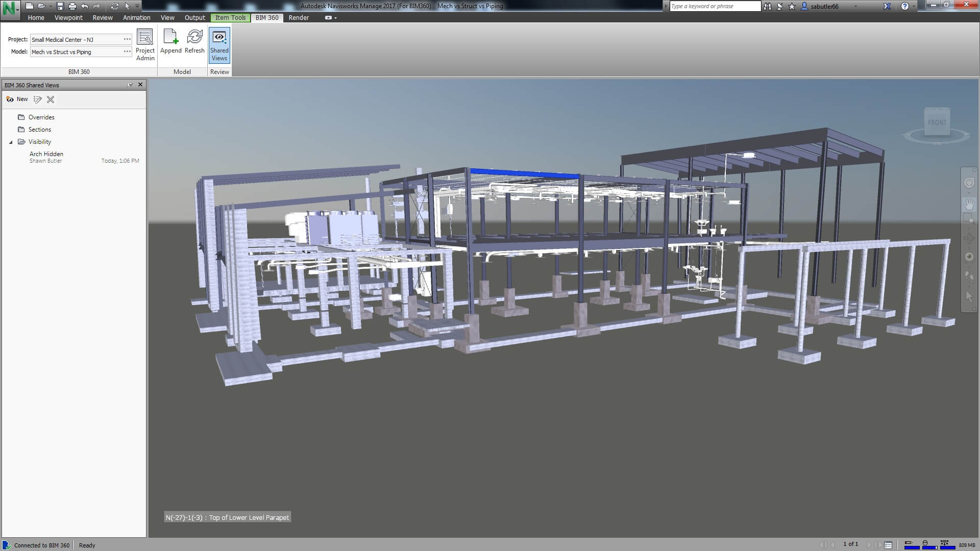Click the Append model button
The height and width of the screenshot is (551, 980).
click(170, 42)
